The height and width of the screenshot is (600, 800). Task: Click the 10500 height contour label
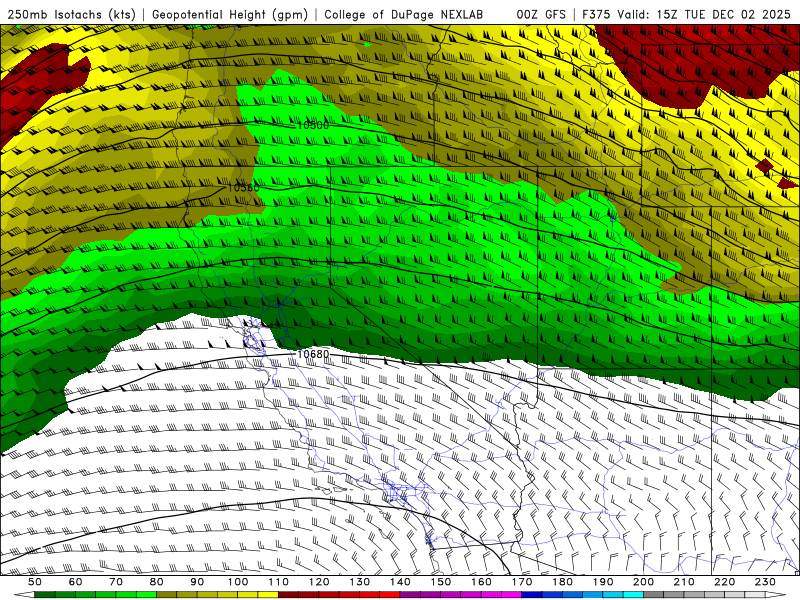tap(313, 126)
